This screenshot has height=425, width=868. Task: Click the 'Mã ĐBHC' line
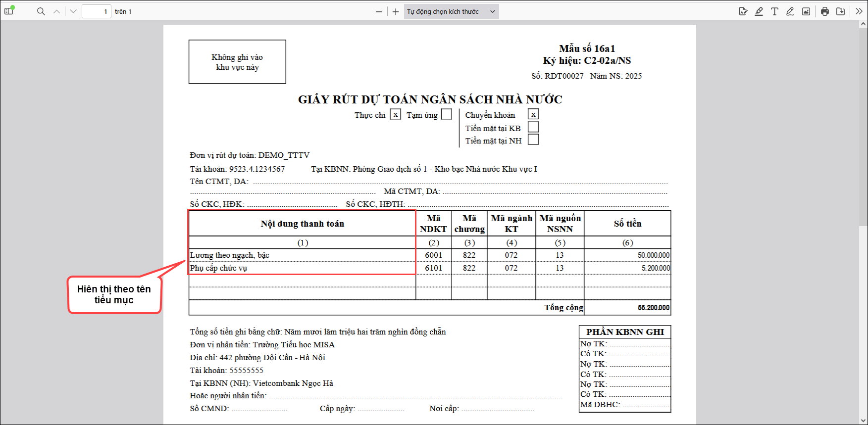[625, 404]
